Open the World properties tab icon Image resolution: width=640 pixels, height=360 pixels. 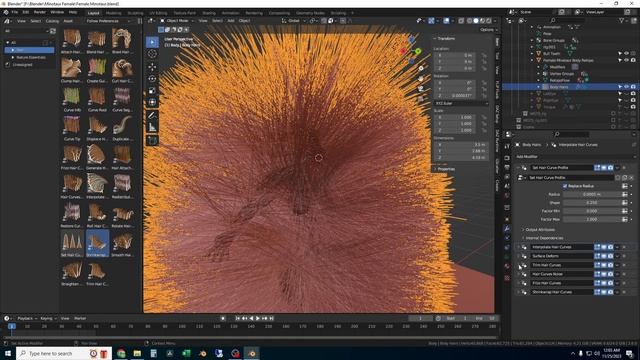click(507, 196)
